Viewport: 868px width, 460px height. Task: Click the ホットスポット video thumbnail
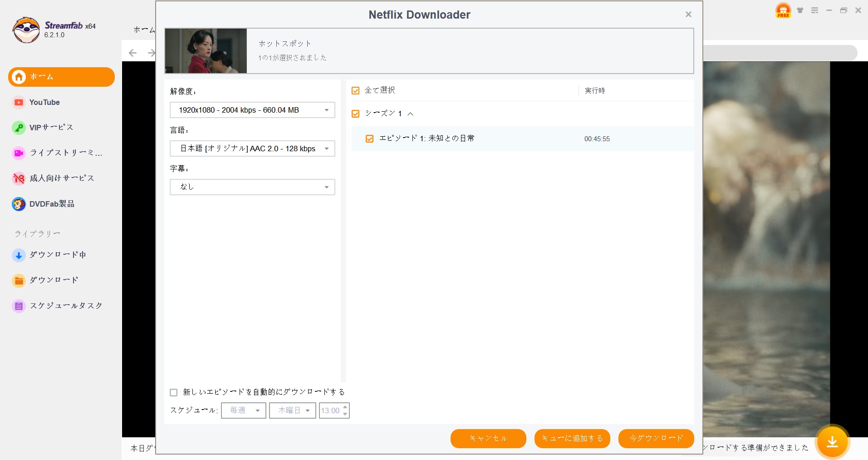click(x=206, y=51)
